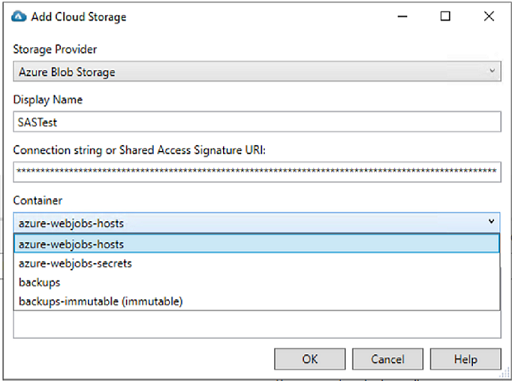Click the Azure Blob Storage dropdown arrow
Viewport: 512px width, 381px height.
click(492, 71)
